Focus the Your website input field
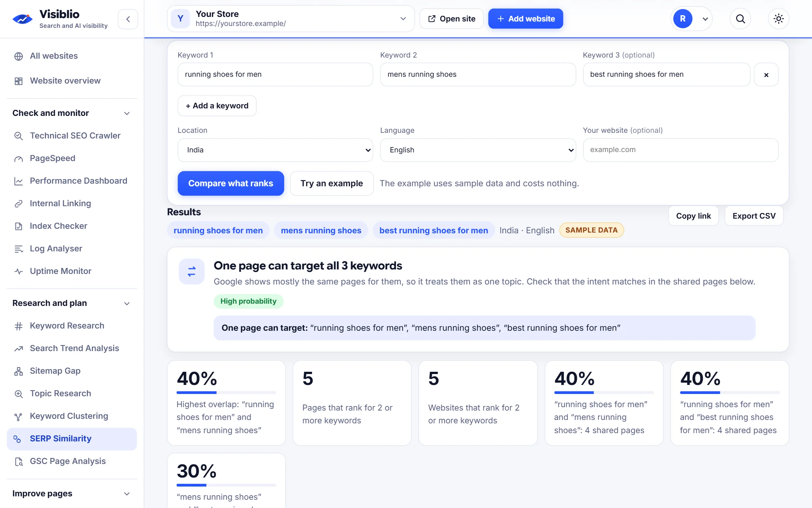Screen dimensions: 812x508 tap(680, 150)
